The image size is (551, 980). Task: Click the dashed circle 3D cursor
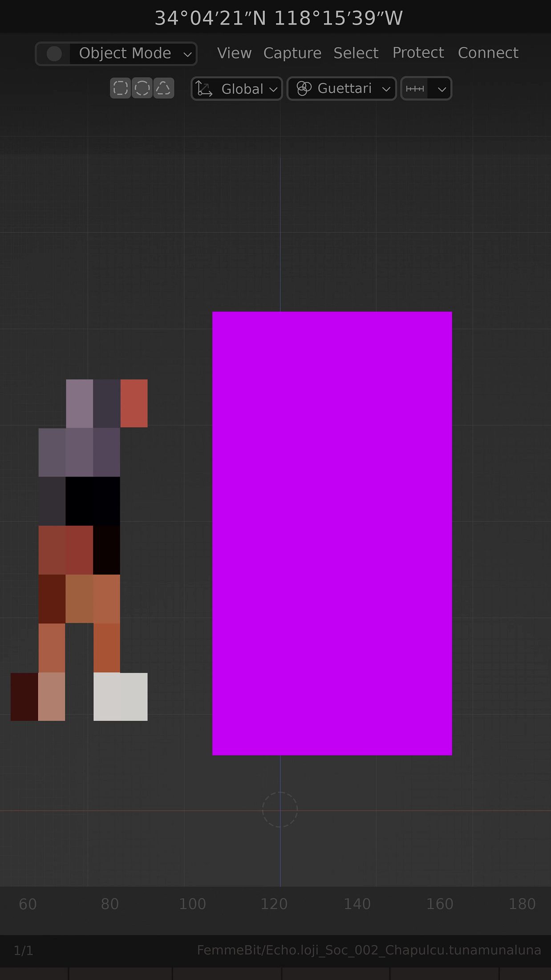(280, 809)
